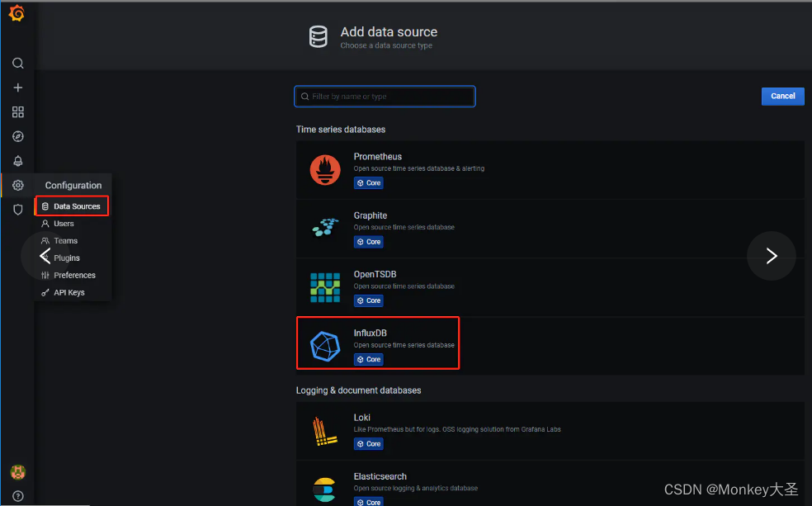The image size is (812, 506).
Task: Click the Core badge under Prometheus
Action: coord(369,182)
